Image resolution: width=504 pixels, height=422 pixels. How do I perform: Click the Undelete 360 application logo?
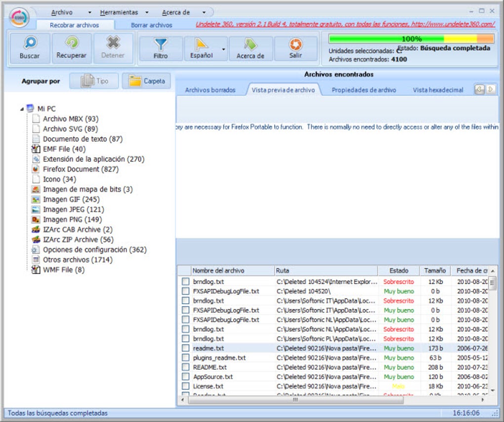(19, 17)
